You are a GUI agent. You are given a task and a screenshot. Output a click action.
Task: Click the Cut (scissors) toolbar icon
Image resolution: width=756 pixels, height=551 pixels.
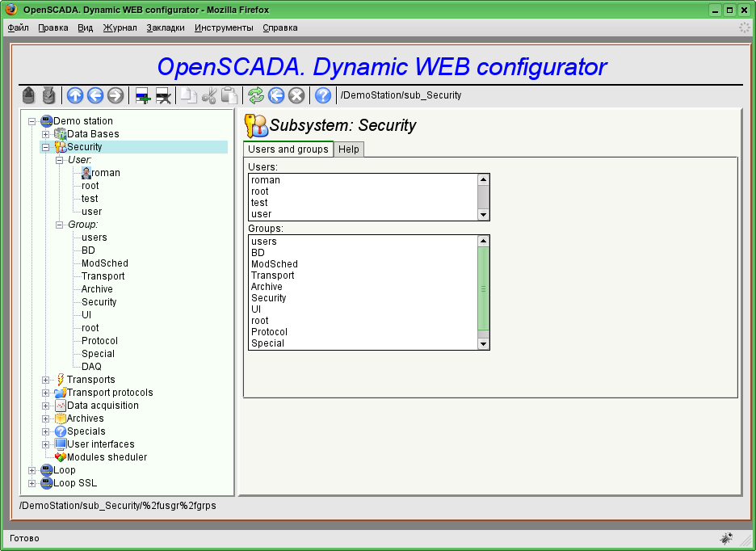(x=208, y=95)
